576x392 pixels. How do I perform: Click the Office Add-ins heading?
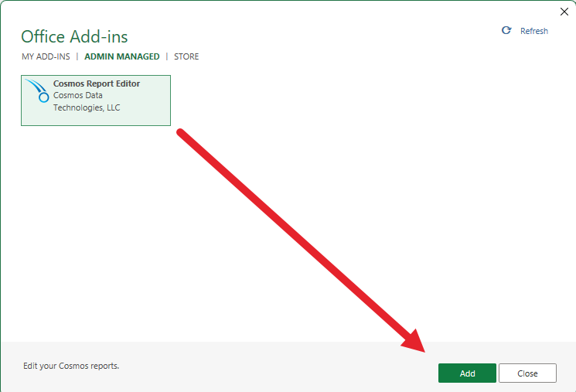(x=74, y=37)
